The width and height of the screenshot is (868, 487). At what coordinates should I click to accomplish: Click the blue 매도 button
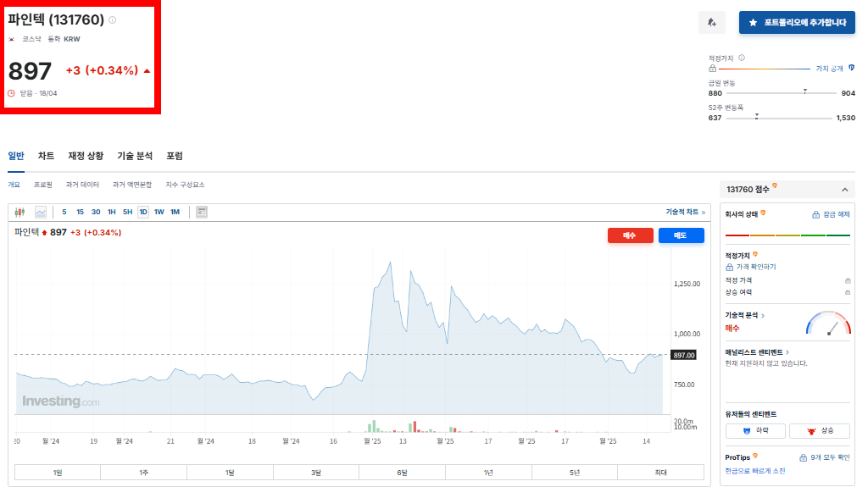(x=681, y=235)
